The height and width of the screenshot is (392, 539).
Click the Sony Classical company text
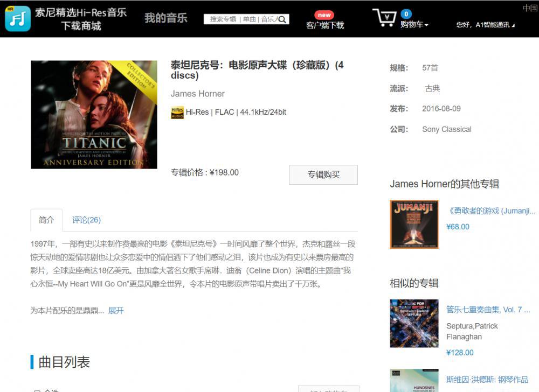446,129
